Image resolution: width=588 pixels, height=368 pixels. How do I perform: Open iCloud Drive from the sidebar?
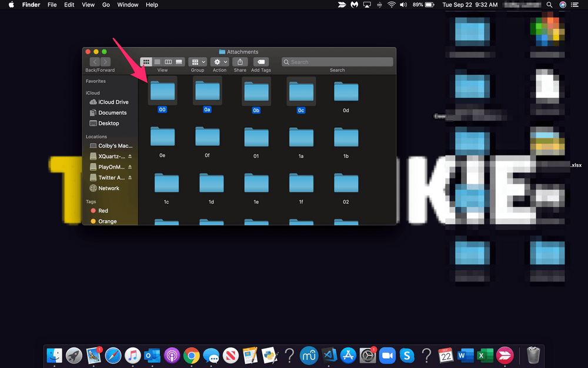[111, 101]
